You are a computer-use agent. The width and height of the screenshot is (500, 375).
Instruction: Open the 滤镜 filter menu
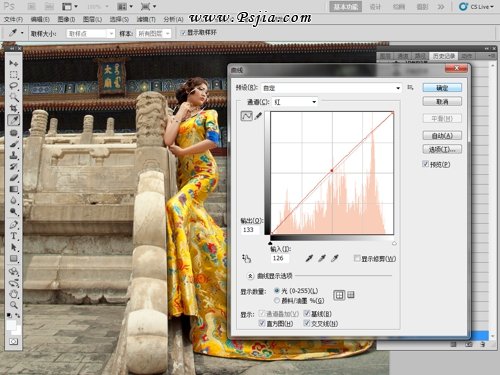(x=146, y=19)
